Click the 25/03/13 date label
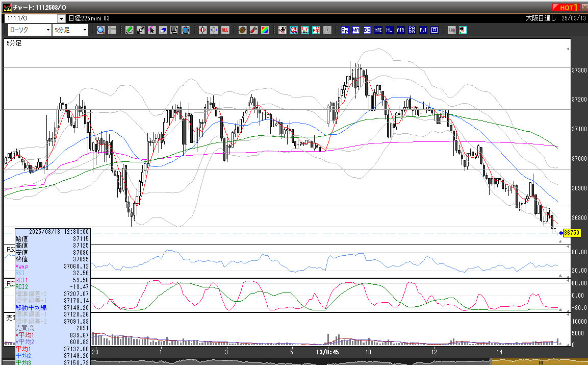This screenshot has height=365, width=588. click(573, 18)
